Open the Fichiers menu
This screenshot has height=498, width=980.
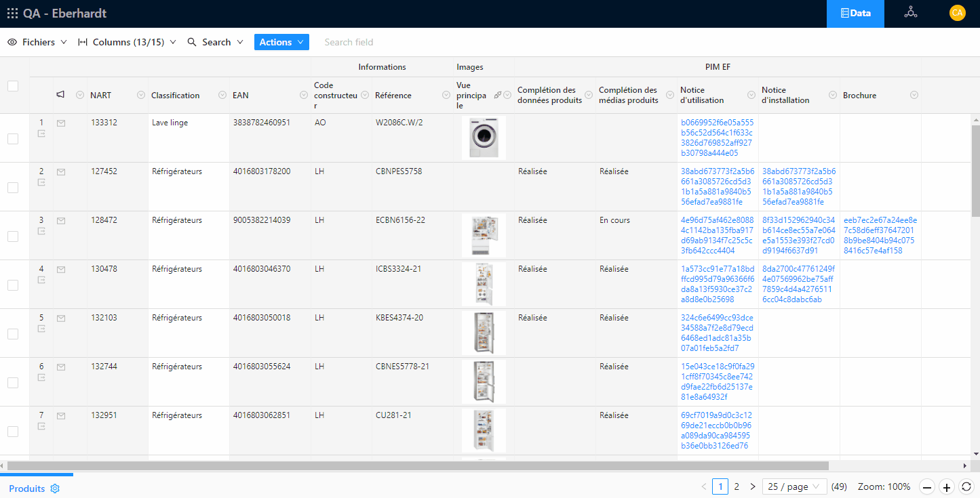(x=37, y=41)
